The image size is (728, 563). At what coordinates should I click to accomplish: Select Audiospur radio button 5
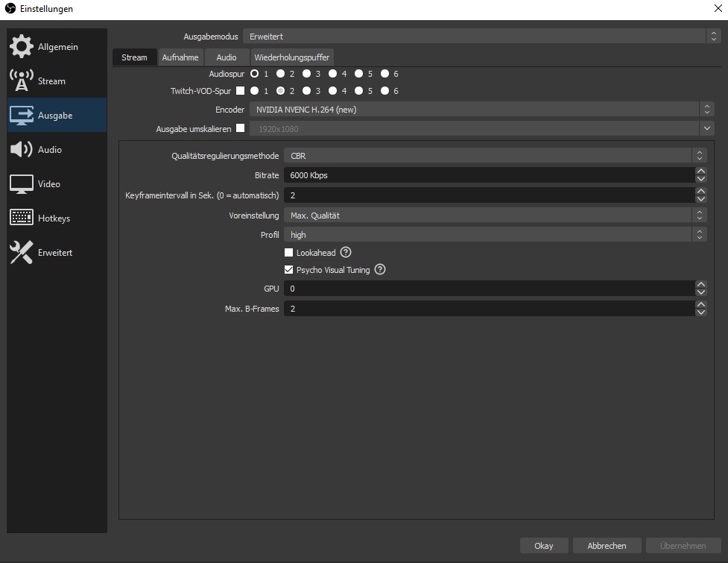[x=358, y=73]
